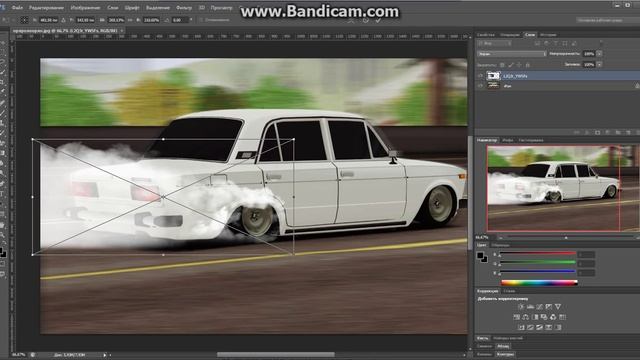The width and height of the screenshot is (640, 360).
Task: Add an Invert adjustment
Action: click(x=521, y=327)
